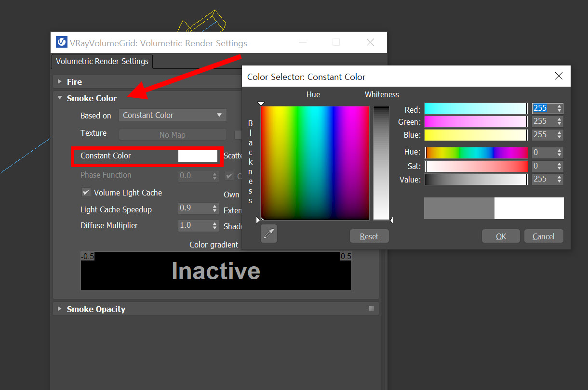Click the inactive Color gradient bar
Screen dimensions: 588x390
216,271
